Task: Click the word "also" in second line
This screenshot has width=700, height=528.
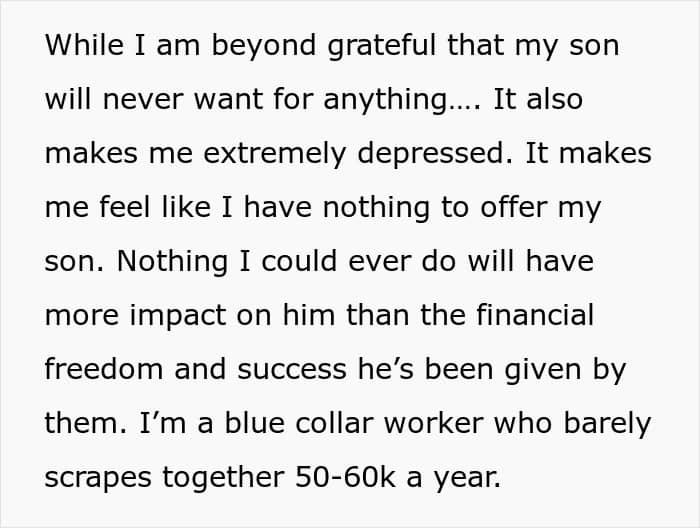Action: [x=554, y=99]
